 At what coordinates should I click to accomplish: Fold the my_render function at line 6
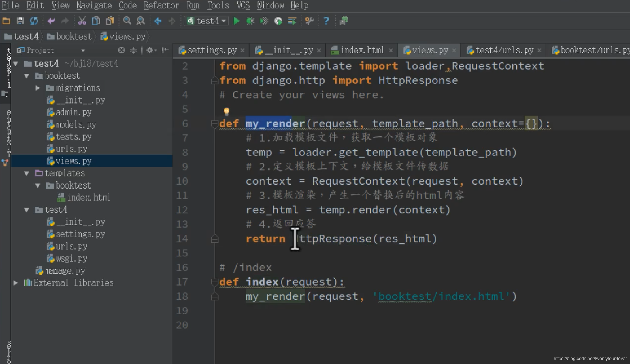coord(214,124)
